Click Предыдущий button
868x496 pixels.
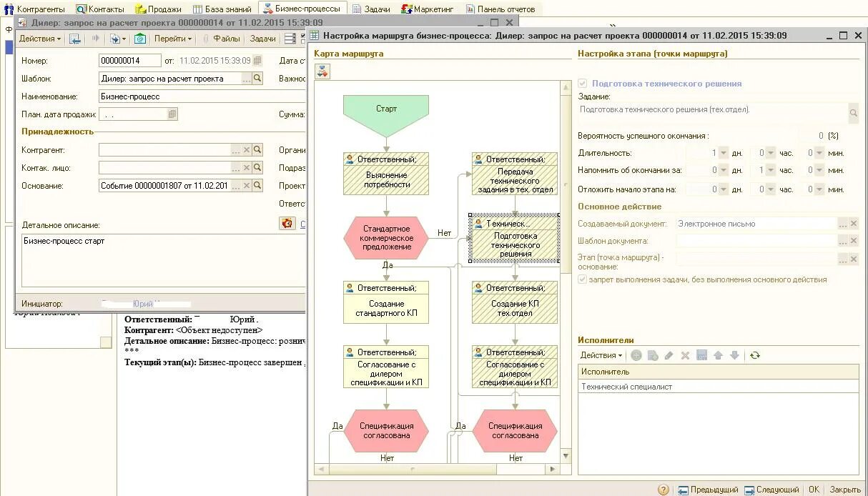[x=708, y=490]
